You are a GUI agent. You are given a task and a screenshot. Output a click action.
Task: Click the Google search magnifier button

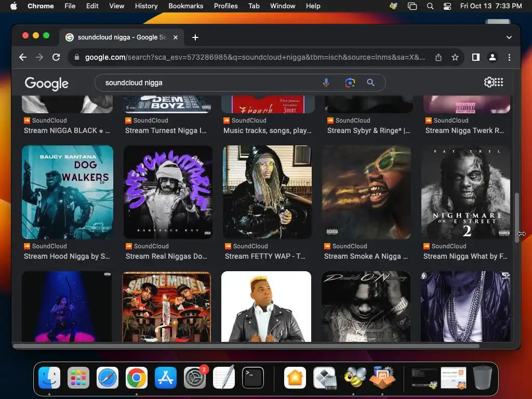click(370, 83)
